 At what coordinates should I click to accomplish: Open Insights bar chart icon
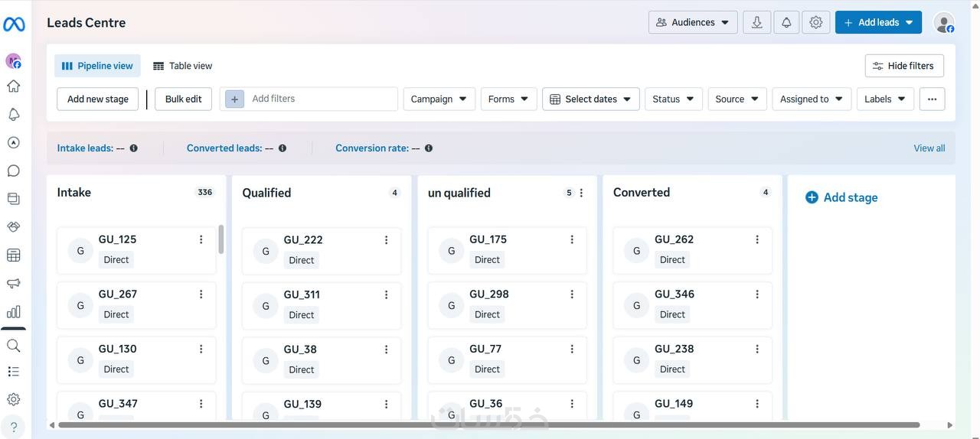[x=14, y=312]
